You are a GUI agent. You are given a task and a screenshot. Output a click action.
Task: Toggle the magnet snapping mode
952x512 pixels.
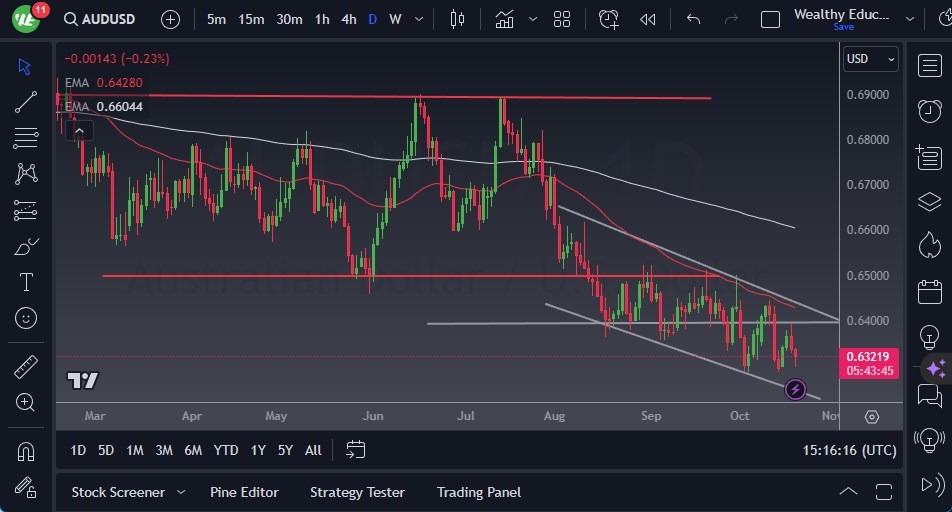coord(26,451)
